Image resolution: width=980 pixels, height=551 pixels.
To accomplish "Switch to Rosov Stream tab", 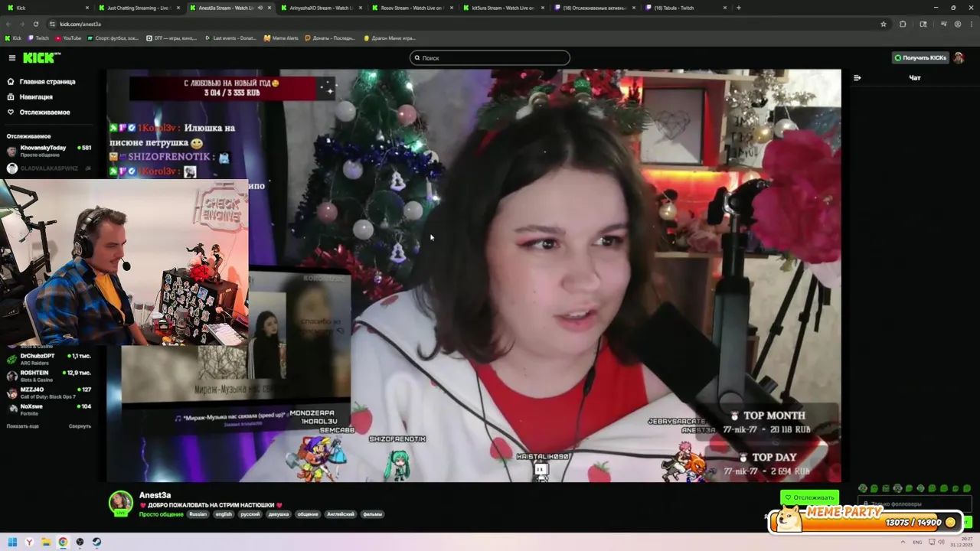I will [x=411, y=8].
